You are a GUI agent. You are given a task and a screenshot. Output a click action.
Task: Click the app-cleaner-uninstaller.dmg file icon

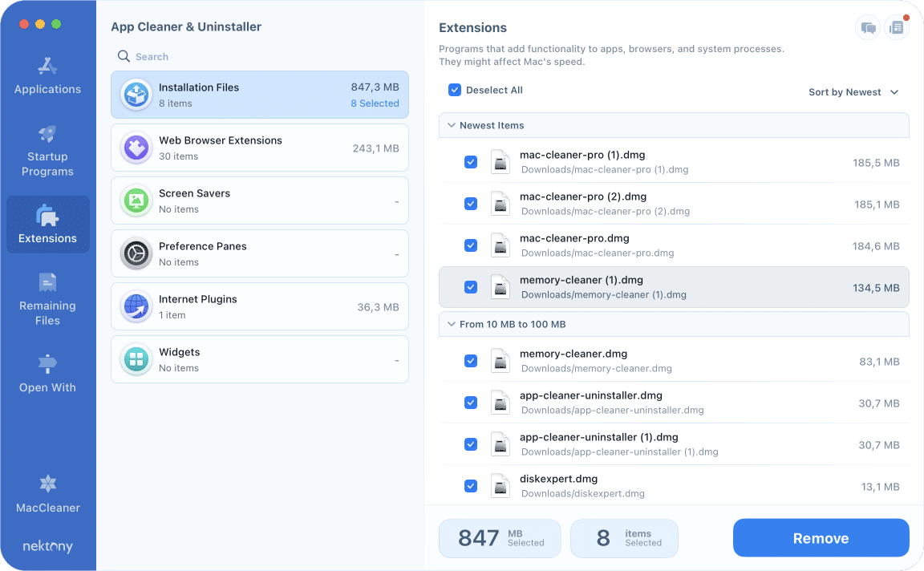pos(500,403)
